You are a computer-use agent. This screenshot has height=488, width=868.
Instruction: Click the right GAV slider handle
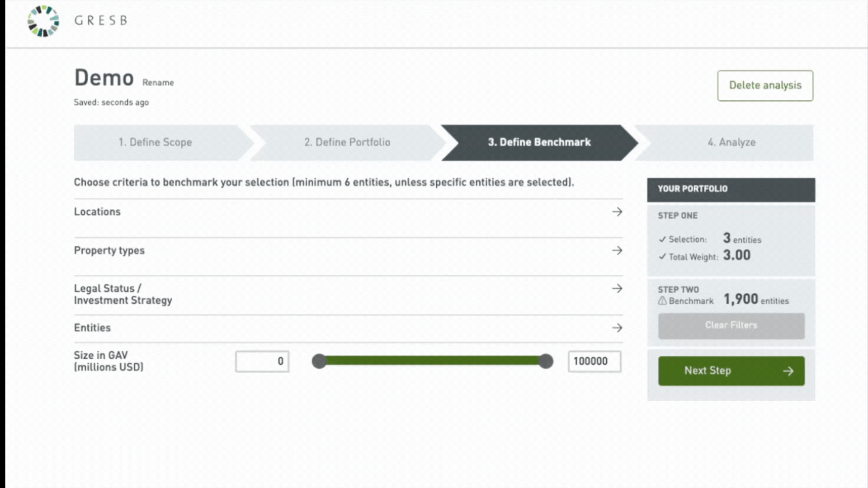(546, 361)
